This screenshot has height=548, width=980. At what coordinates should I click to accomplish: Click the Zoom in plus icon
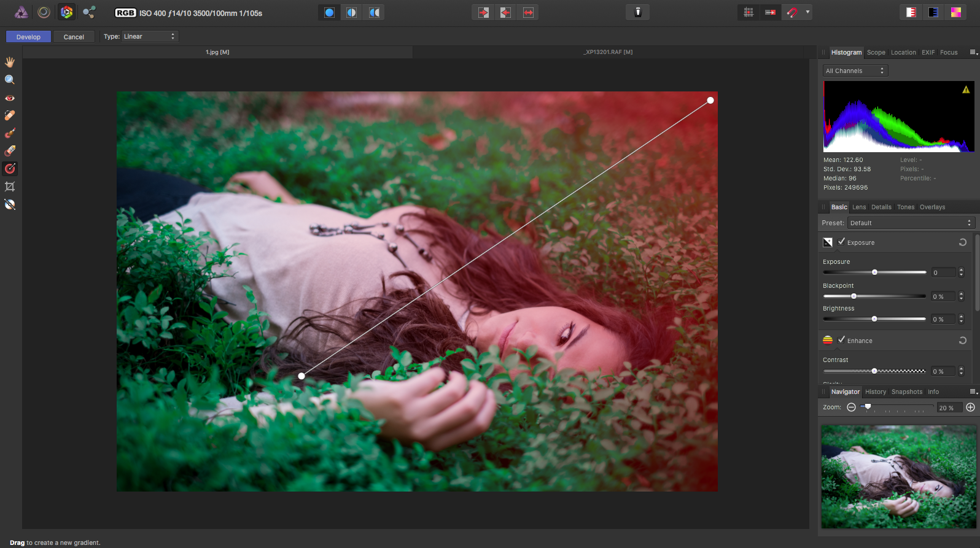970,407
